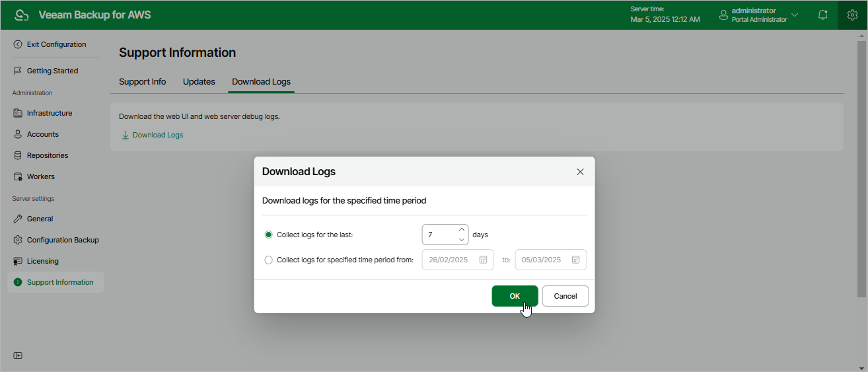Screen dimensions: 868x372
Task: Increase days with the stepper up arrow
Action: [x=461, y=229]
